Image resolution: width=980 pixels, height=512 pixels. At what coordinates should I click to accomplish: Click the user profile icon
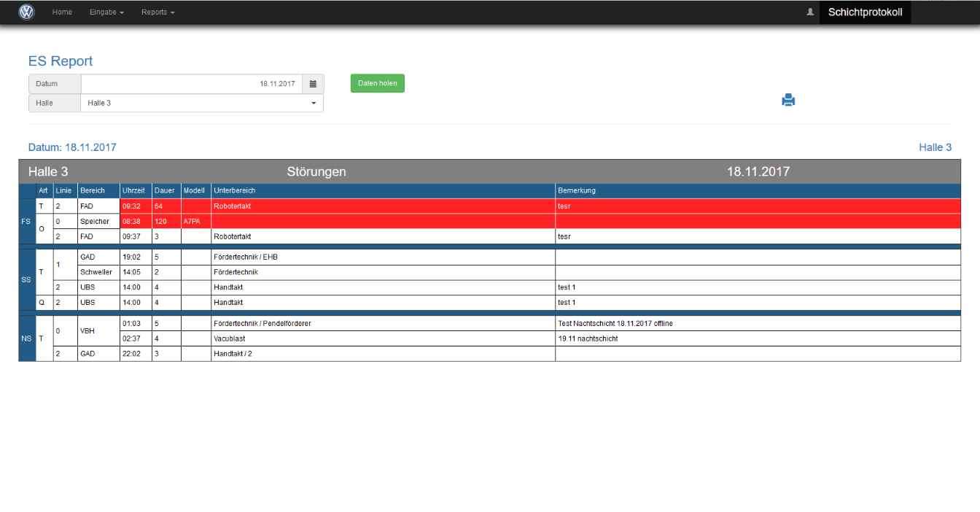pyautogui.click(x=809, y=12)
